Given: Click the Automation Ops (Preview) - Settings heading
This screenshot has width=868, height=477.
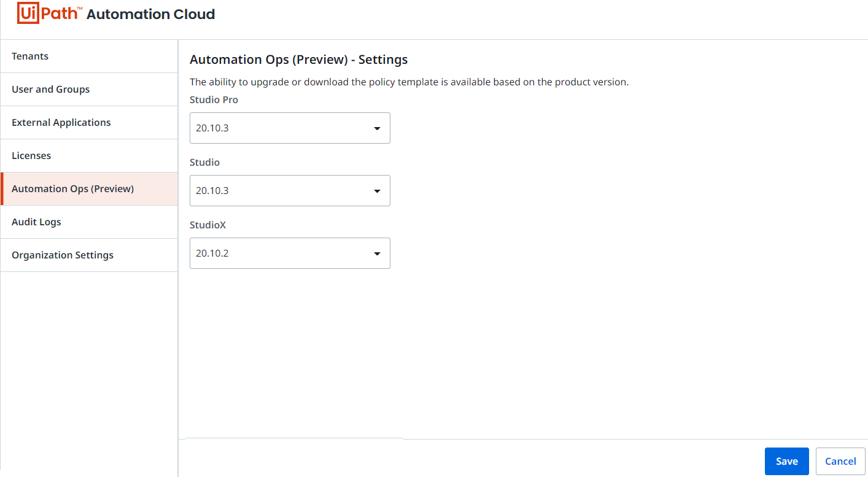Looking at the screenshot, I should (x=299, y=60).
